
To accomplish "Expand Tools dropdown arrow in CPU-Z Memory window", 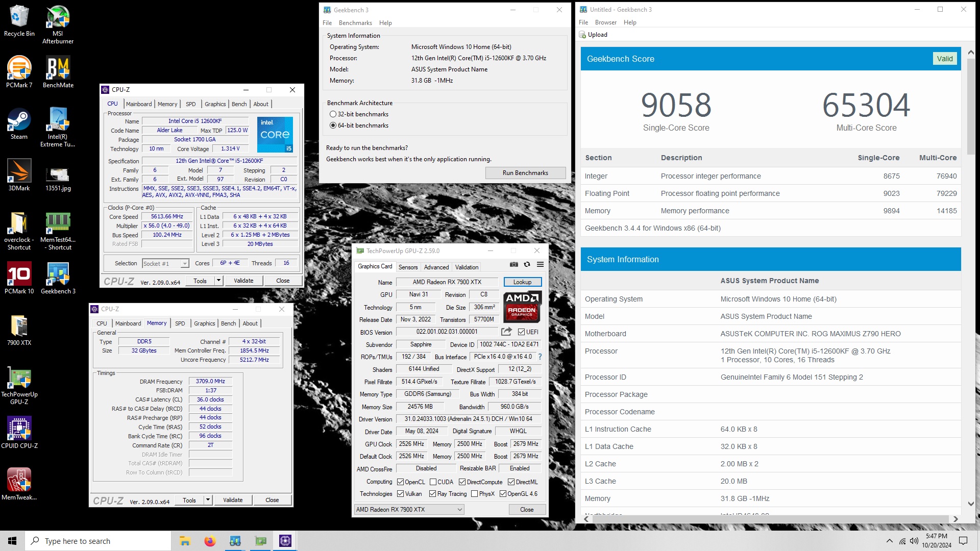I will pyautogui.click(x=208, y=500).
